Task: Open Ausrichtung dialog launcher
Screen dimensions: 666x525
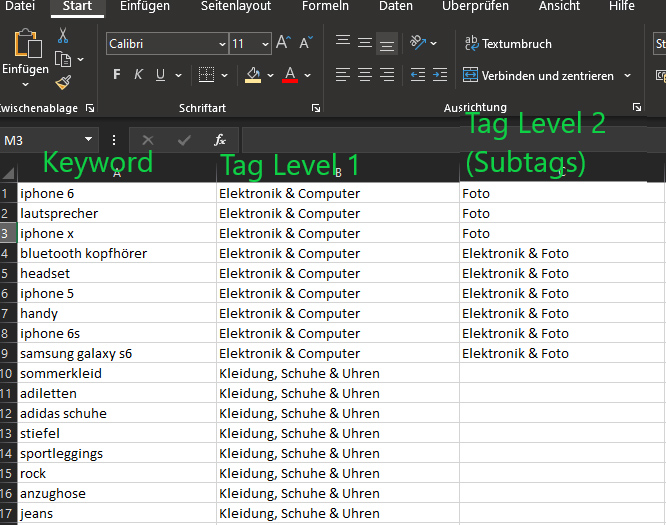Action: (637, 107)
